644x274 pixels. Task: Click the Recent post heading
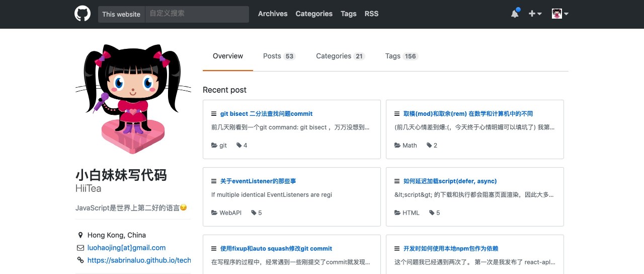click(x=224, y=90)
